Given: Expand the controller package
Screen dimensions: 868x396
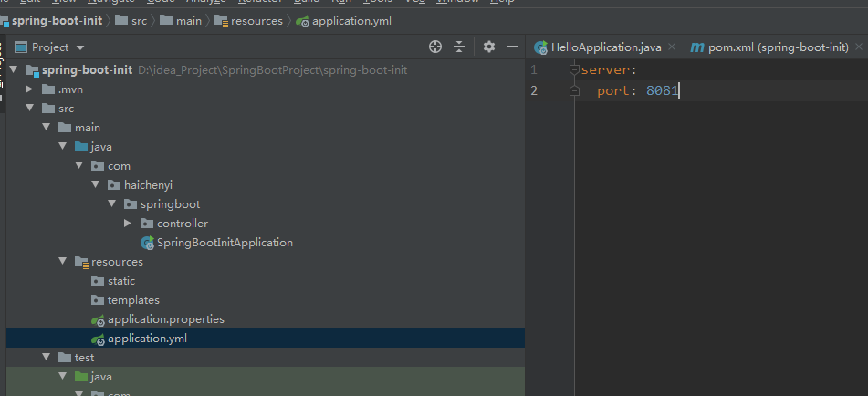Looking at the screenshot, I should [128, 224].
